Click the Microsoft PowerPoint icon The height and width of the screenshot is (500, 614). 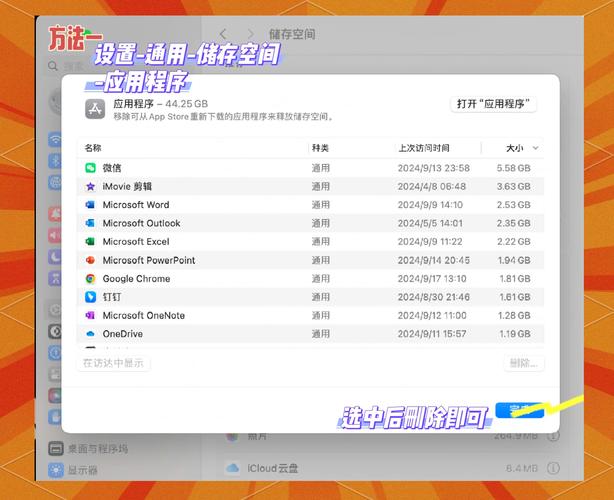click(90, 260)
